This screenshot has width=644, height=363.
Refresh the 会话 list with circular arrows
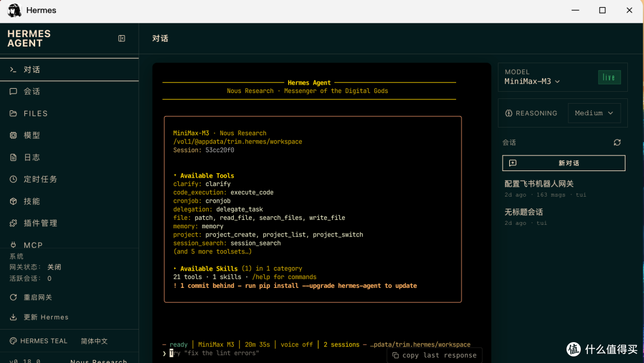pos(617,142)
